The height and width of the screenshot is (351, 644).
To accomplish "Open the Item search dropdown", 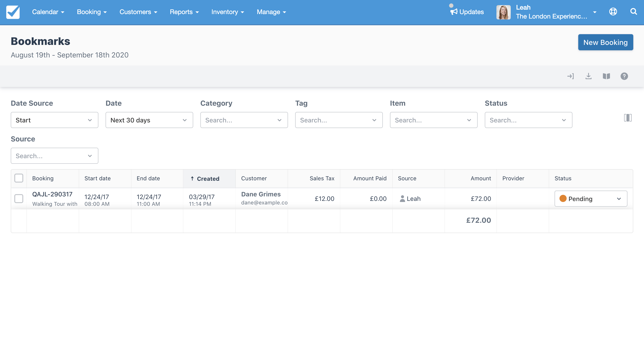I will click(434, 120).
